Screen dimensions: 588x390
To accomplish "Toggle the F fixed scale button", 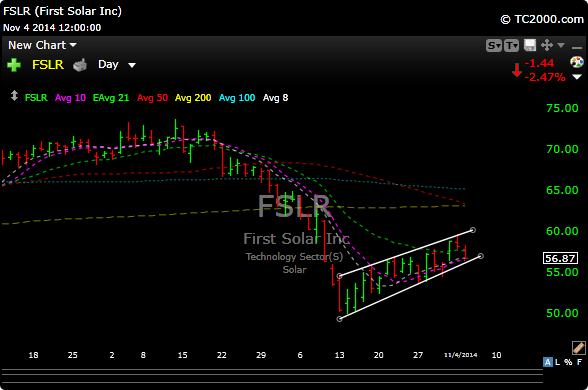I will 579,362.
